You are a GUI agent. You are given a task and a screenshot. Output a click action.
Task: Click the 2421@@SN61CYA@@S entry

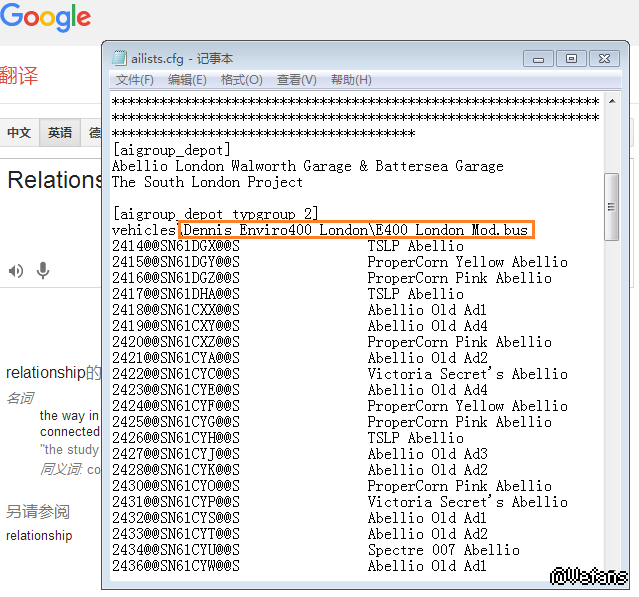(x=176, y=358)
